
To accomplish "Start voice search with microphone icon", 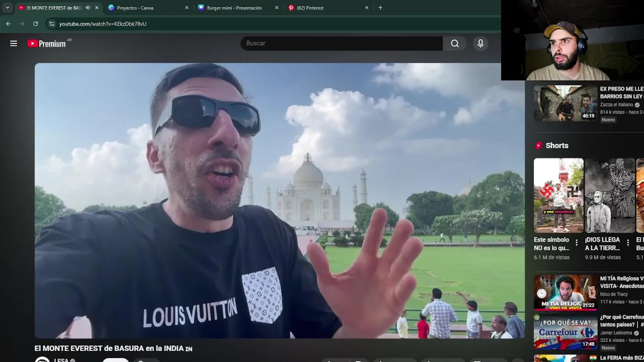I will point(480,43).
